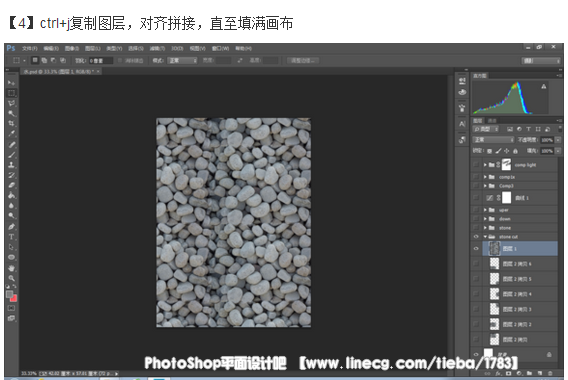Select the Rectangular Marquee tool in toolbox
The image size is (568, 380).
11,93
